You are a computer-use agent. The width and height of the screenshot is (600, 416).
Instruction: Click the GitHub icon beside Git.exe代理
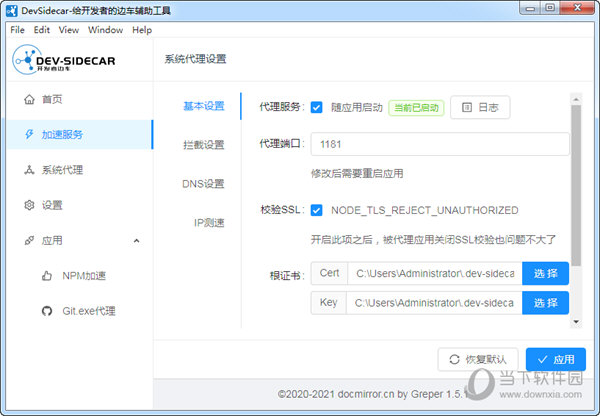coord(47,311)
